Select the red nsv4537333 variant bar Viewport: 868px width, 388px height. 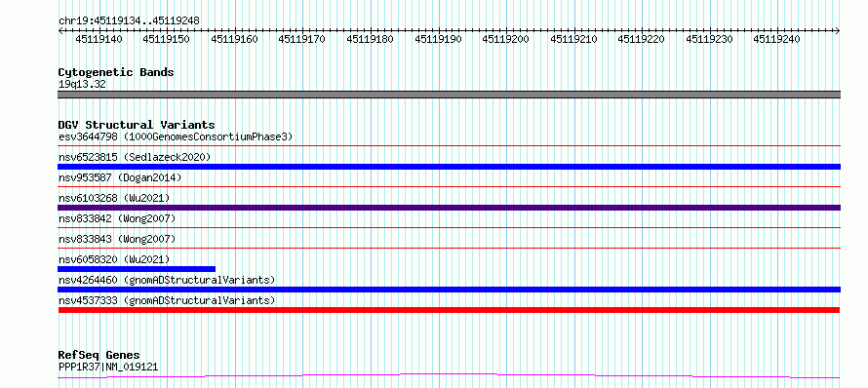coord(449,310)
